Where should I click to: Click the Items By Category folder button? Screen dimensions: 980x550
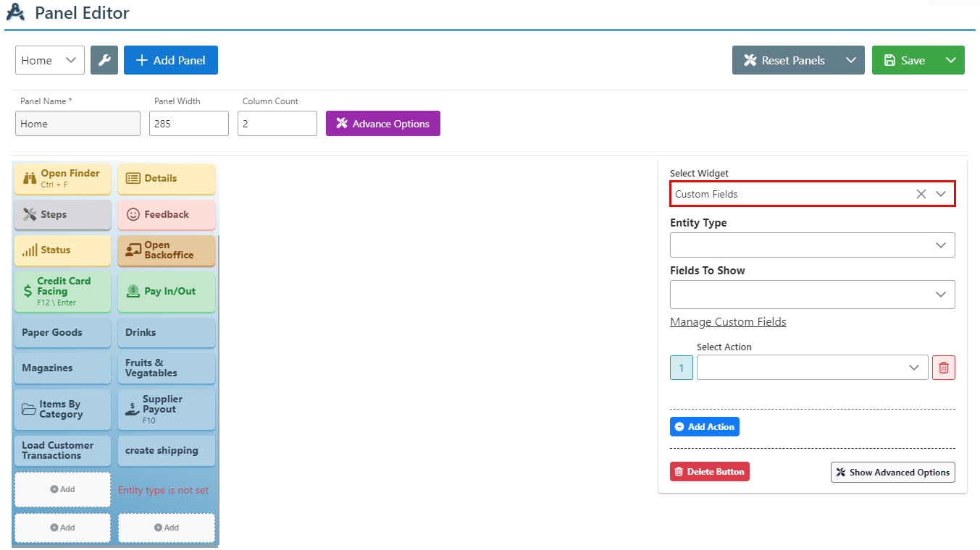(62, 410)
